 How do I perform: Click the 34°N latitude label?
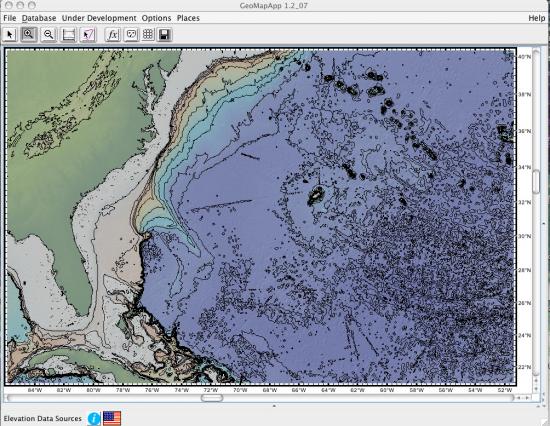tap(524, 167)
